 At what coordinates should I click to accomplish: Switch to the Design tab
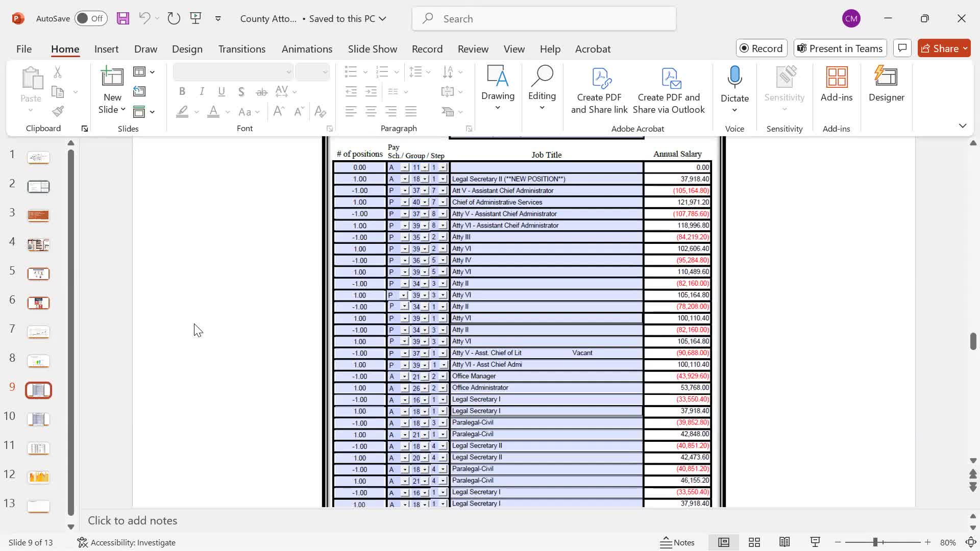187,49
